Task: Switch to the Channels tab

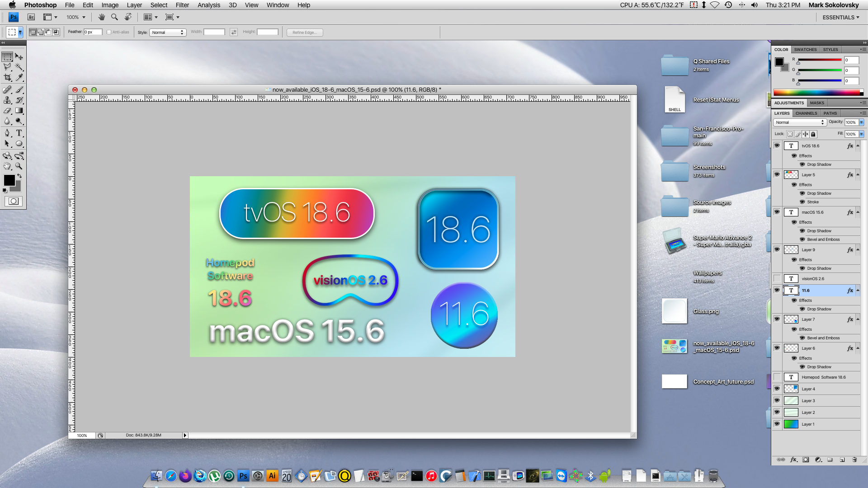Action: pyautogui.click(x=806, y=113)
